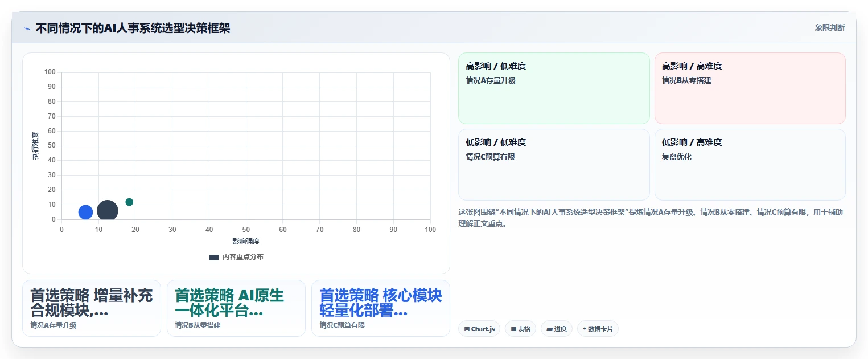Click the 进度 tag
868x359 pixels.
click(557, 329)
